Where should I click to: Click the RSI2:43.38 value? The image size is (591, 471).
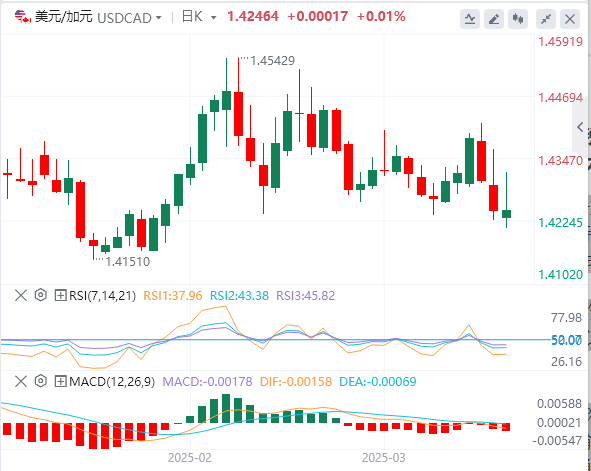(x=239, y=296)
